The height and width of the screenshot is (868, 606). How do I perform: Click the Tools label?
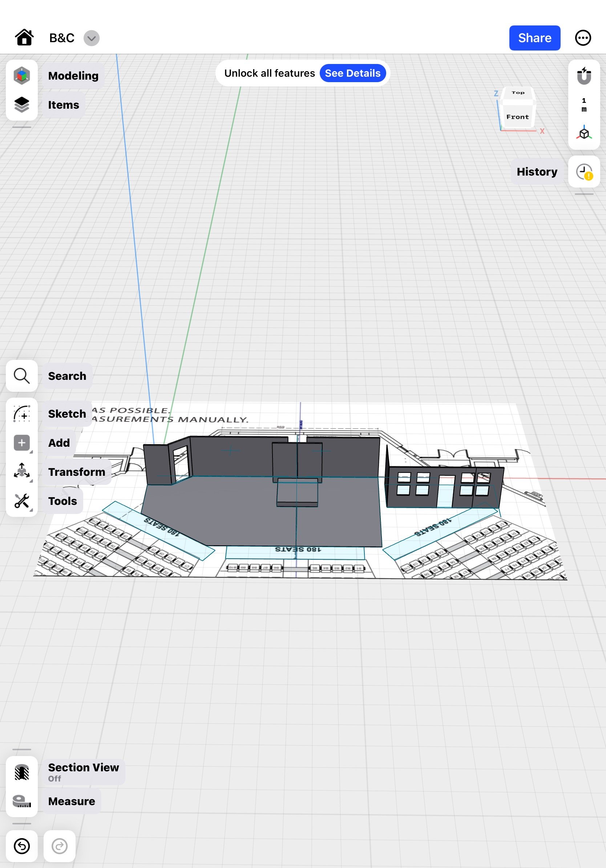point(62,501)
